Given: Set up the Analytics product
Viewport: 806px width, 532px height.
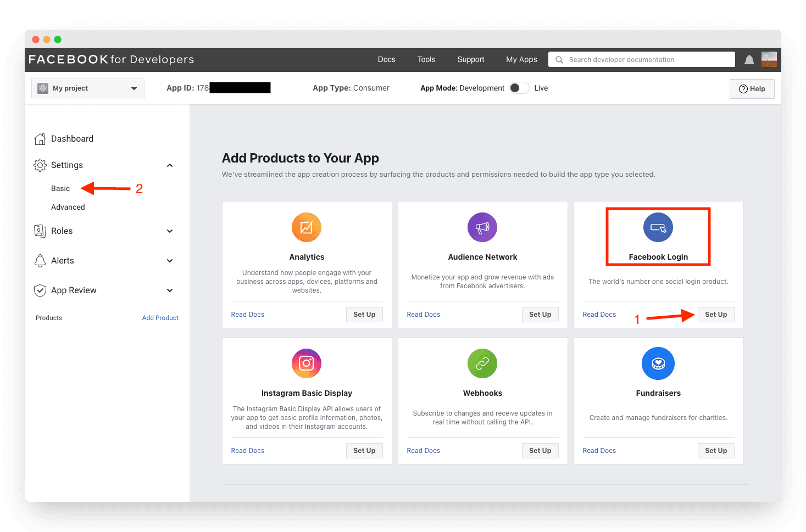Looking at the screenshot, I should pyautogui.click(x=364, y=315).
